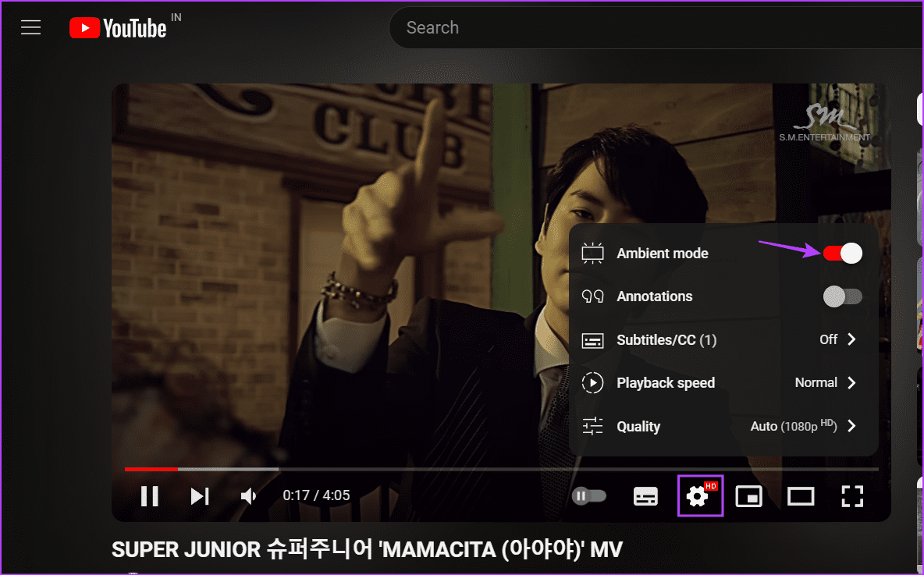924x575 pixels.
Task: Click the Playback speed circle icon
Action: click(x=592, y=383)
